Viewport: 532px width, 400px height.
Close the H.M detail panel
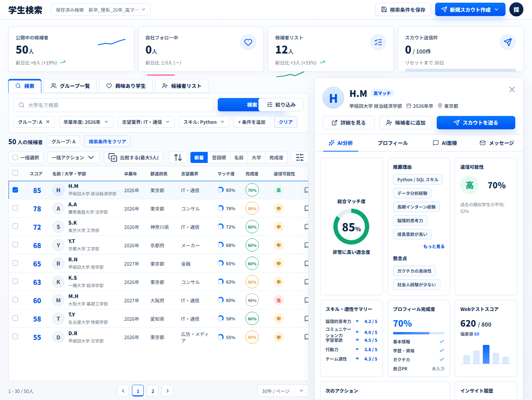coord(512,89)
